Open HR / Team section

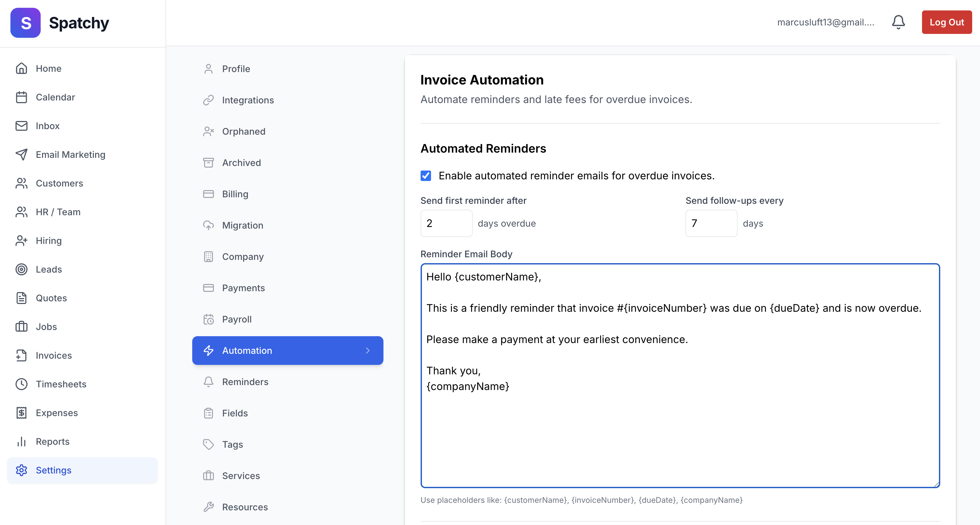click(x=82, y=212)
